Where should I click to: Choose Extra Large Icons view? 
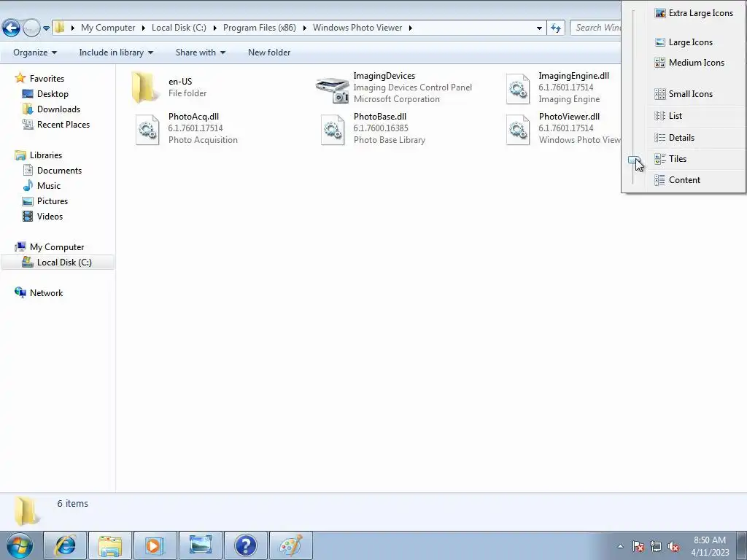coord(696,13)
